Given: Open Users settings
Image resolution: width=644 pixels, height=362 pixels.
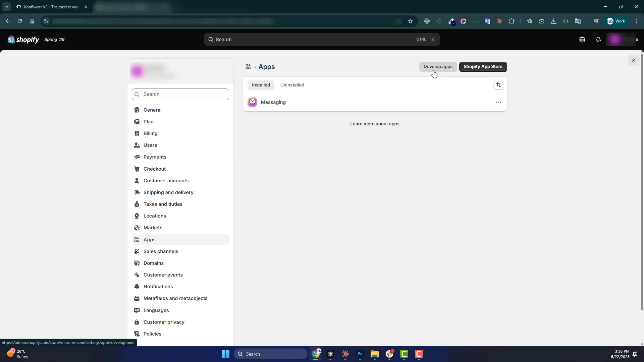Looking at the screenshot, I should coord(180,145).
